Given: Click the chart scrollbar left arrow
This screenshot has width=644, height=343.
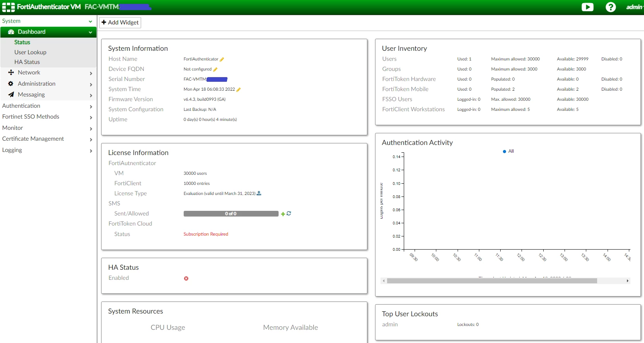Looking at the screenshot, I should (384, 281).
